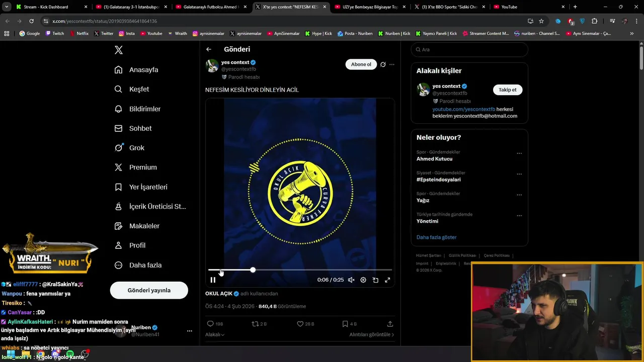Open OBS Studio from the taskbar
644x362 pixels.
(x=85, y=355)
